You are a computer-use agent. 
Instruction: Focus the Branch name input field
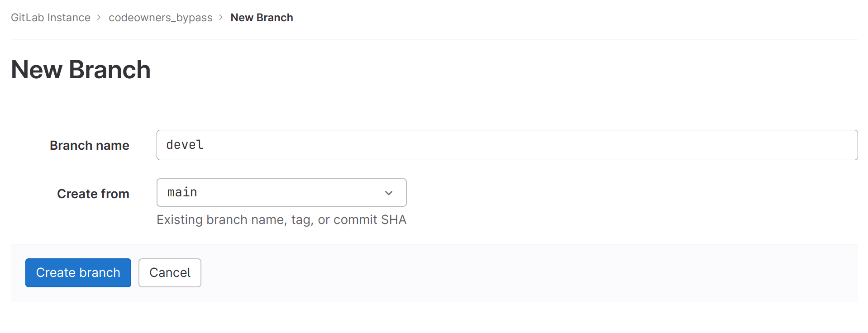tap(507, 145)
